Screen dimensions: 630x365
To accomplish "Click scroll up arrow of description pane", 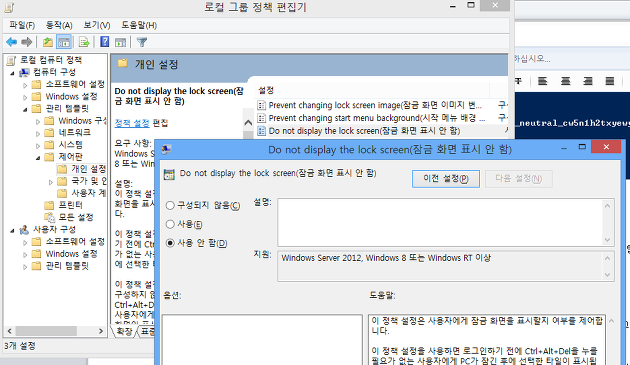I will pyautogui.click(x=248, y=123).
